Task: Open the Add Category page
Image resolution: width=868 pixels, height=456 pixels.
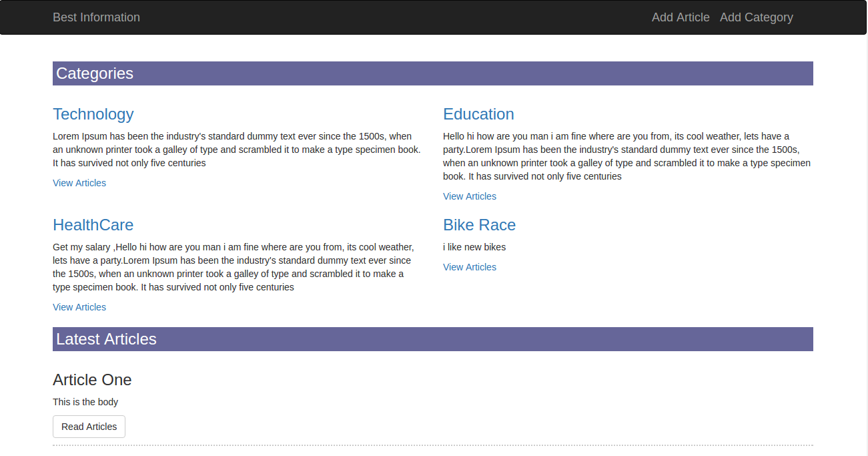Action: point(757,17)
